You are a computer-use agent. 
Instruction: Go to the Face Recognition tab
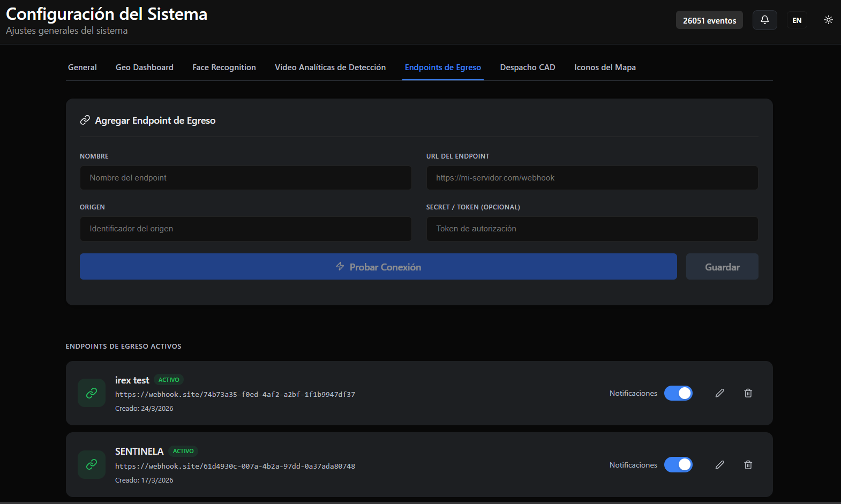224,67
